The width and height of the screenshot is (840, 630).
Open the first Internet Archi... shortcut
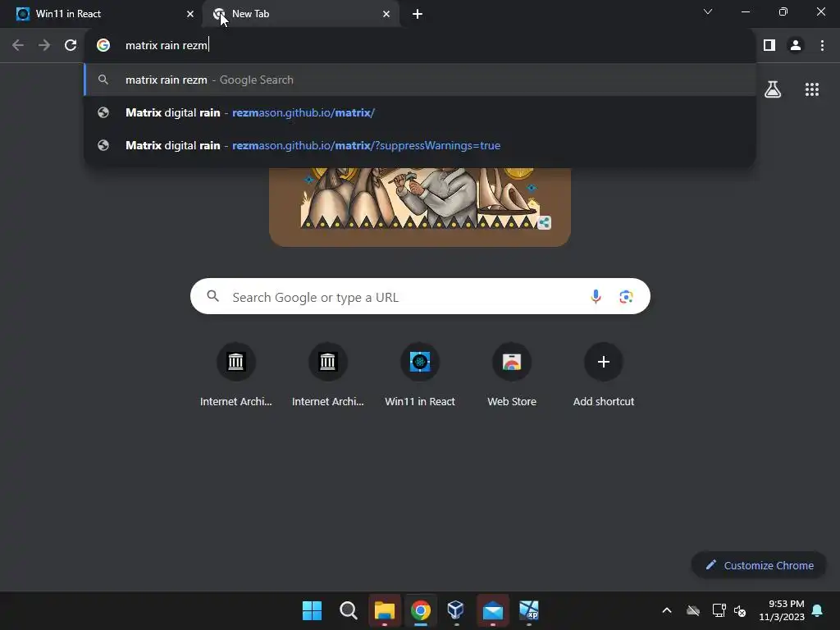pyautogui.click(x=235, y=374)
